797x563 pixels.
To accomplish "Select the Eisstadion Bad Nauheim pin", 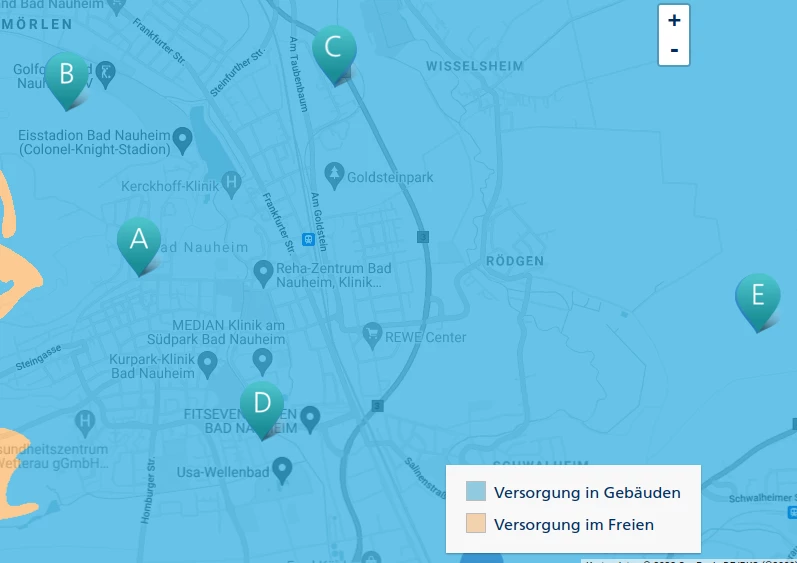I will pos(182,141).
